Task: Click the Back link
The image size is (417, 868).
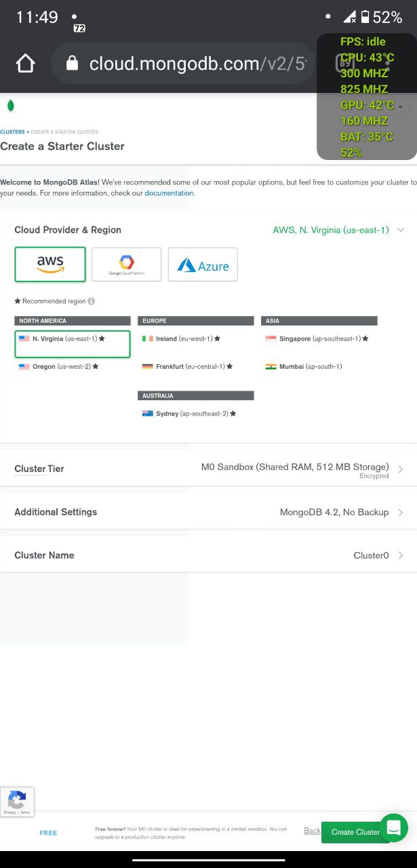Action: tap(312, 831)
